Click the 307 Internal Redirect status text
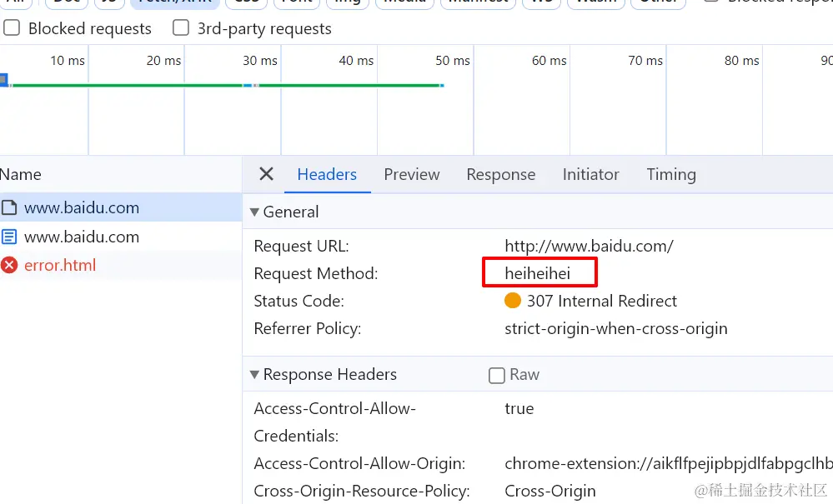The height and width of the screenshot is (504, 833). 601,301
